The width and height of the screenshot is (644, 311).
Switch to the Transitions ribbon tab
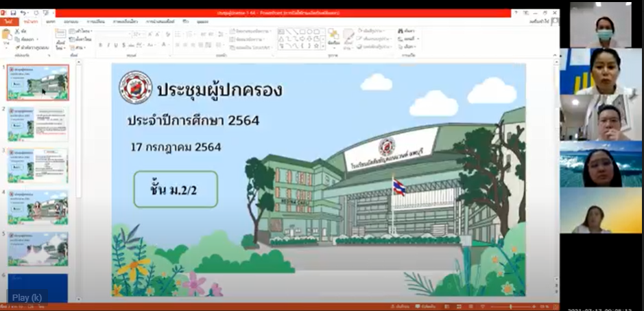96,21
